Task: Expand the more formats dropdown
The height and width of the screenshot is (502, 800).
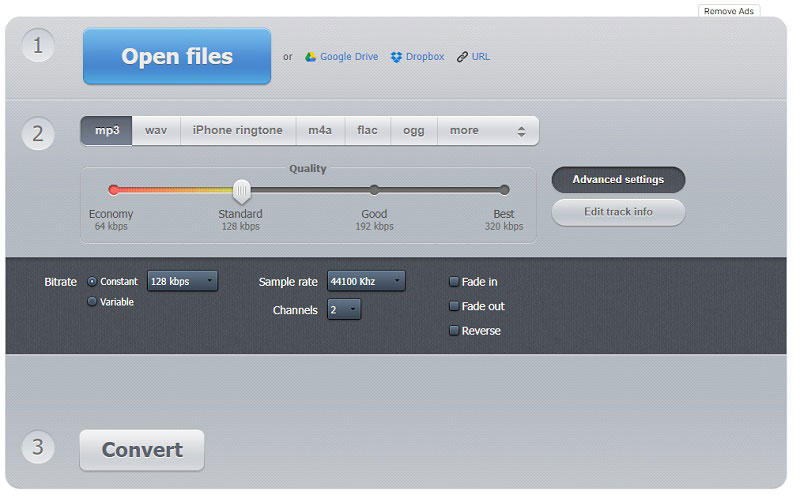Action: point(488,131)
